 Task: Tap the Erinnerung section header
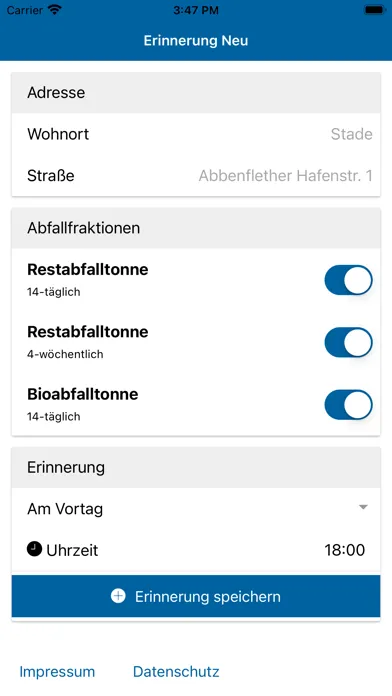click(196, 467)
